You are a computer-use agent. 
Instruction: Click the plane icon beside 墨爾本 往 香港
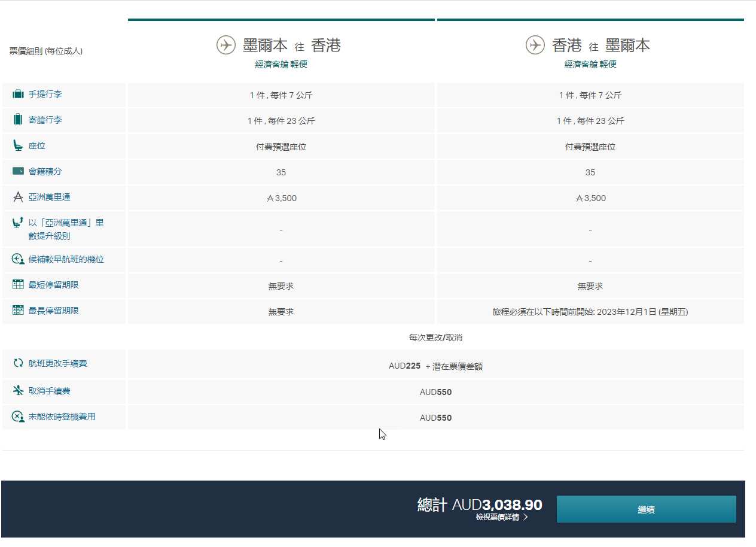[x=225, y=45]
